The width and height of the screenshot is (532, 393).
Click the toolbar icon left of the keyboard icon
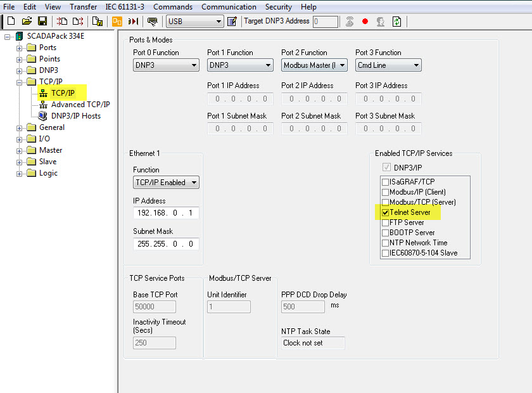coord(133,22)
